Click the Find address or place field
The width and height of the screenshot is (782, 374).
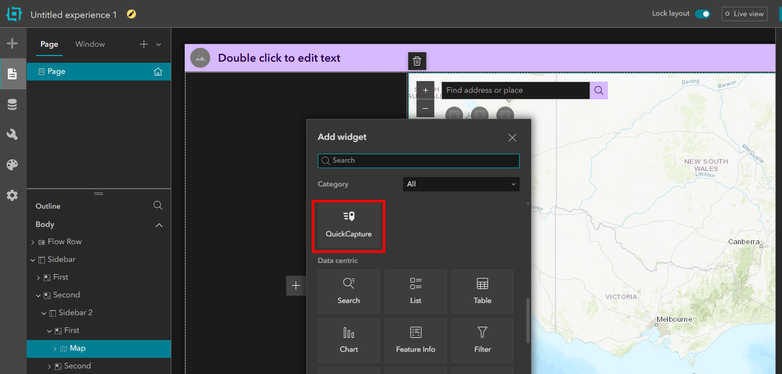tap(516, 90)
